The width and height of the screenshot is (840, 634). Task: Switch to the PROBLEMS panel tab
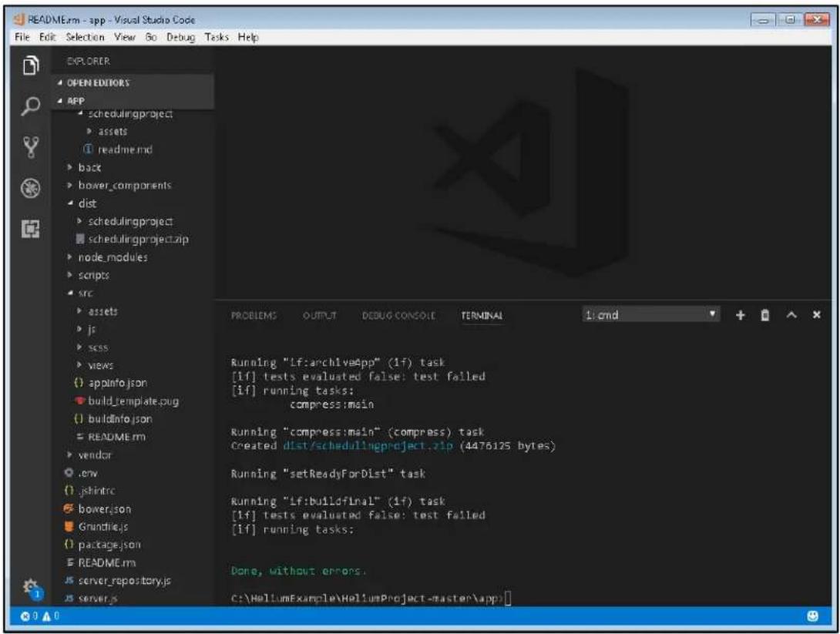click(254, 315)
